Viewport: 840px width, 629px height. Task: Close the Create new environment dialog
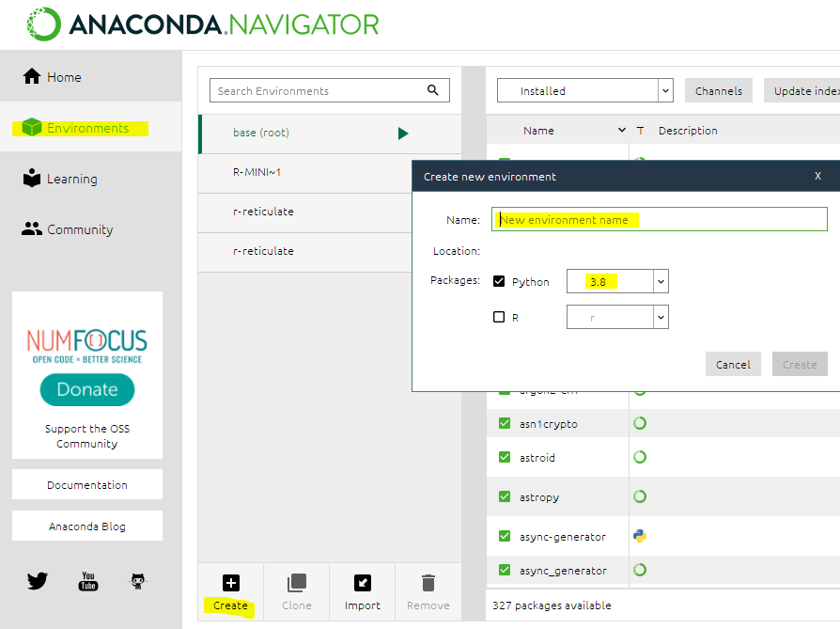coord(817,176)
